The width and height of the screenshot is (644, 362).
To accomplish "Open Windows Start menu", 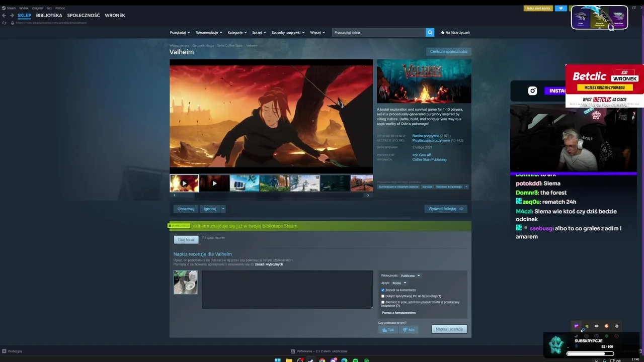I will 278,360.
